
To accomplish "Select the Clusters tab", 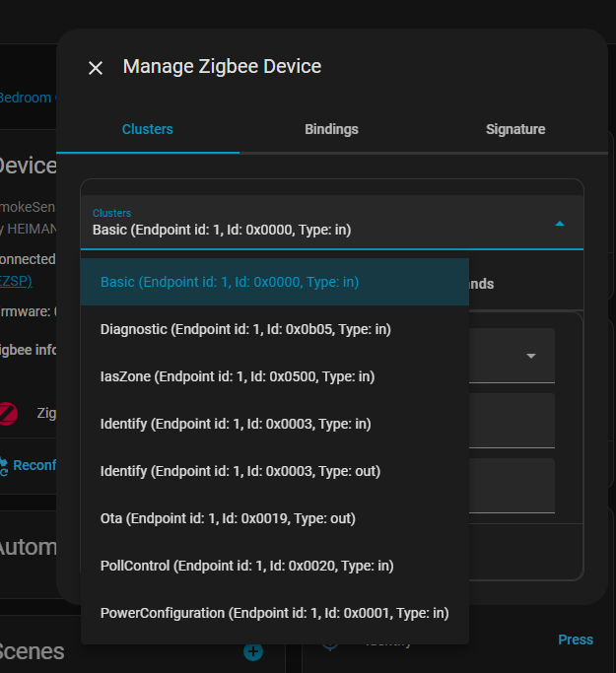I will click(x=148, y=129).
